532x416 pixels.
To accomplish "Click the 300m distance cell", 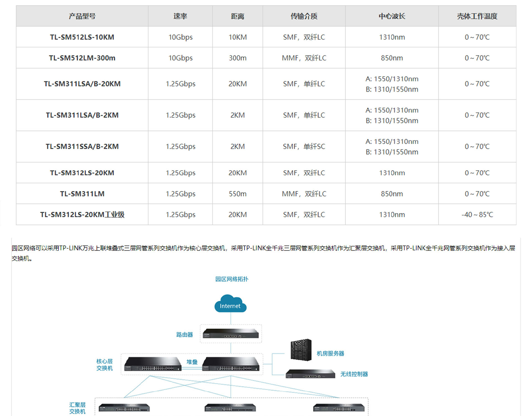I will 237,58.
